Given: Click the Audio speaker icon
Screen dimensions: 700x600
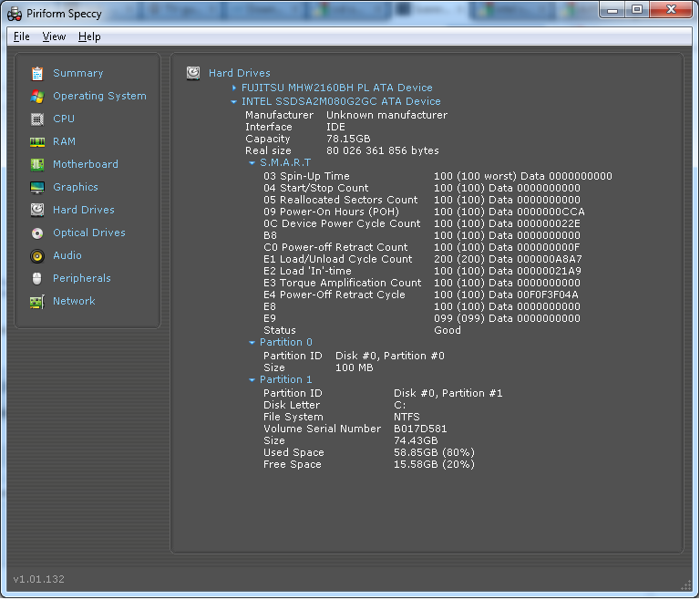Looking at the screenshot, I should (37, 256).
